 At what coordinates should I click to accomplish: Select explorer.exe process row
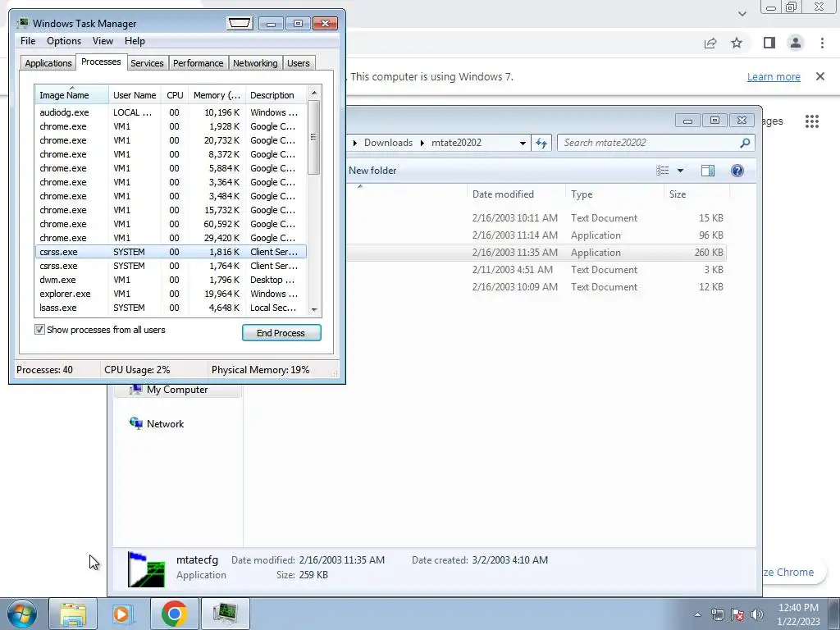171,294
